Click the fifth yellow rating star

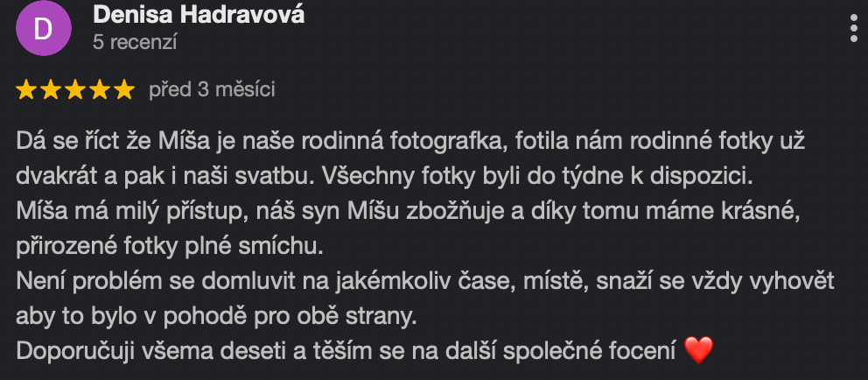point(124,89)
